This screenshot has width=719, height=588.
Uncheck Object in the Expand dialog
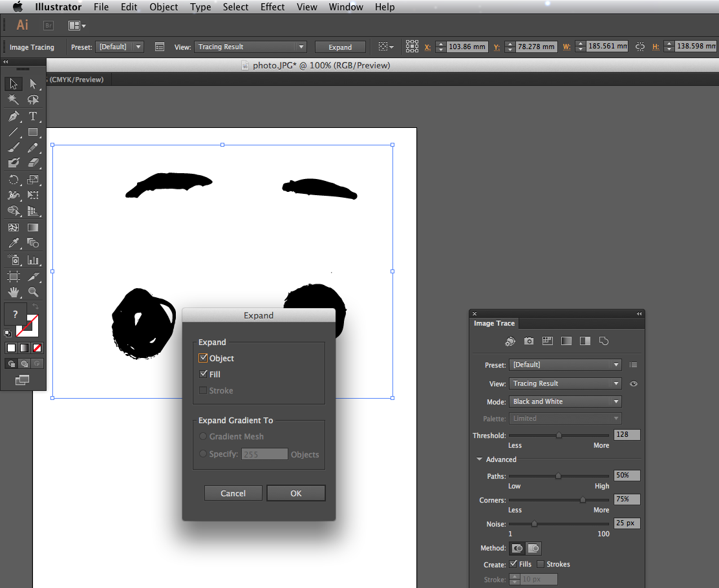pyautogui.click(x=202, y=358)
